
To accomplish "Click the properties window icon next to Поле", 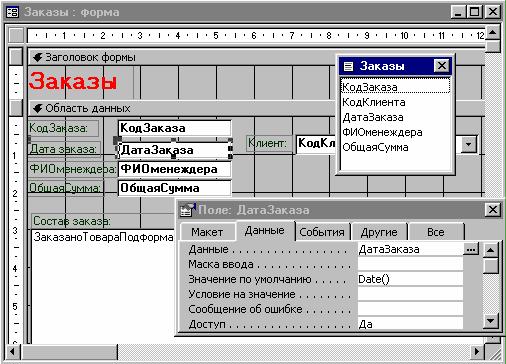I will (x=188, y=210).
